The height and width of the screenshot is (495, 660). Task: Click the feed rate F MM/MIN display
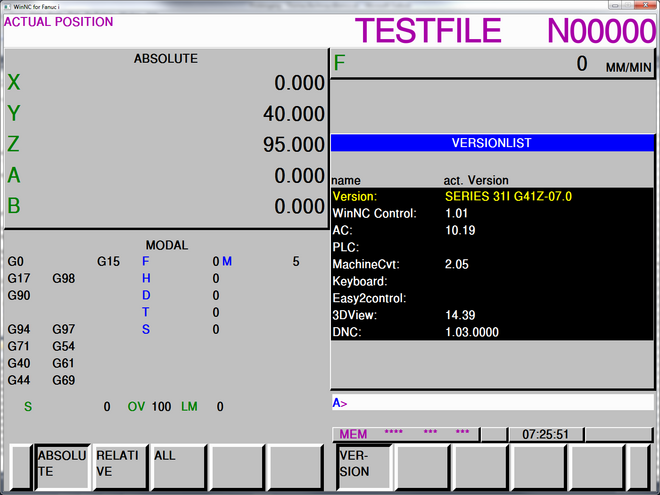(492, 65)
